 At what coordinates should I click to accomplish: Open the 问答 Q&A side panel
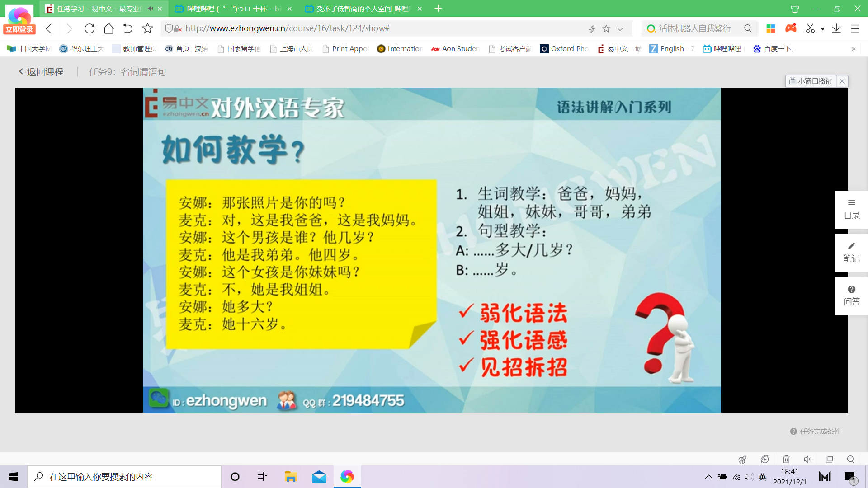click(851, 296)
